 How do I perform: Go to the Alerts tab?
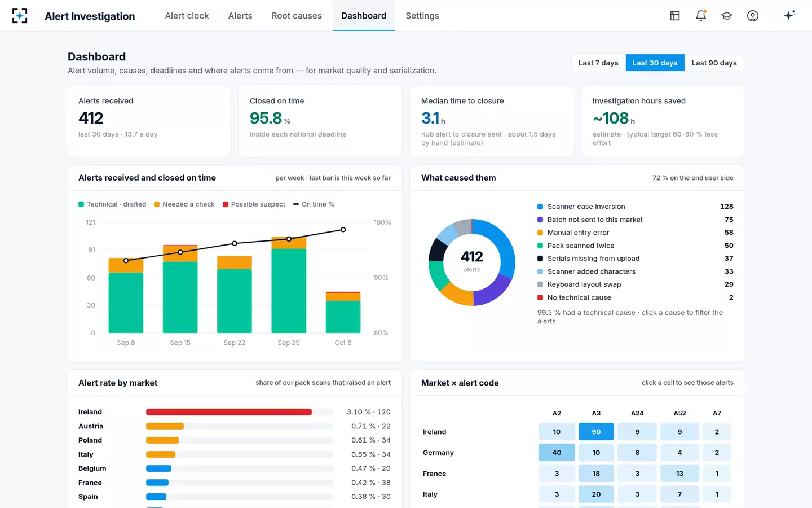(240, 16)
